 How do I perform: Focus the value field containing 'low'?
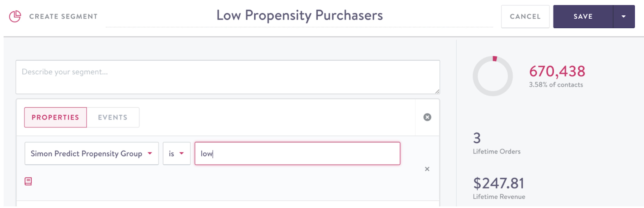(x=297, y=153)
